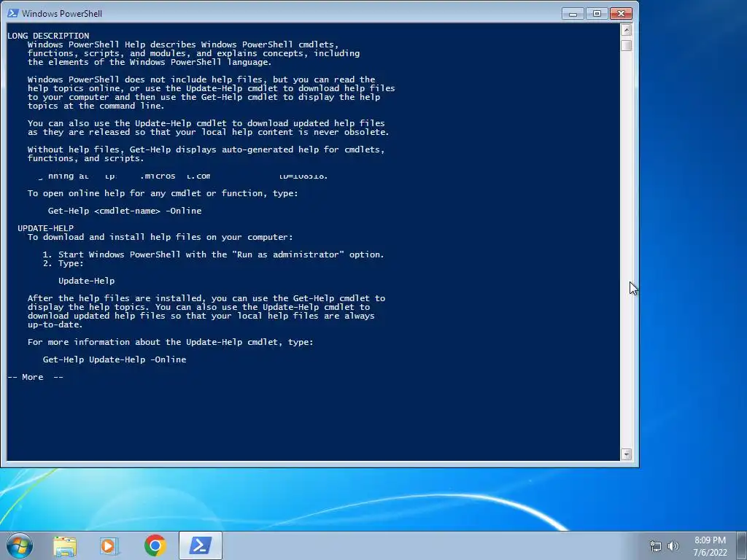Click the PowerShell icon in the title bar
The width and height of the screenshot is (747, 560).
click(x=13, y=13)
